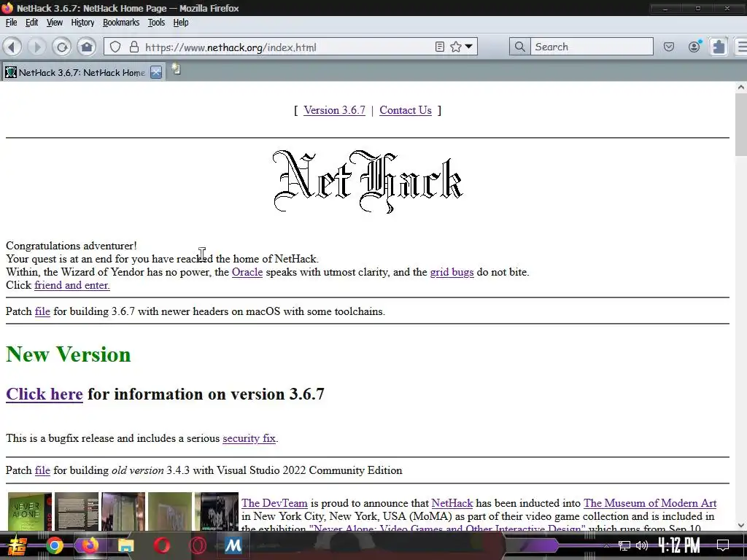The image size is (747, 560).
Task: Follow the Version 3.6.7 link
Action: tap(334, 110)
